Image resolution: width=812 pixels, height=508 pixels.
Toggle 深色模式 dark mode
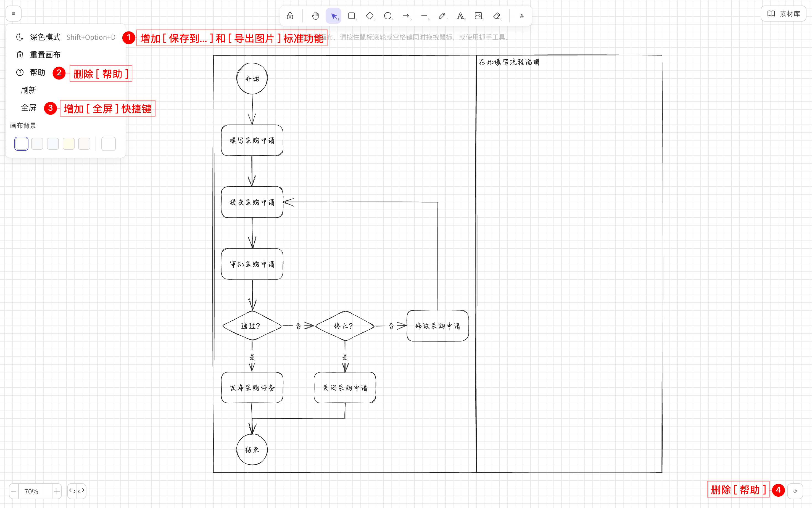coord(45,37)
